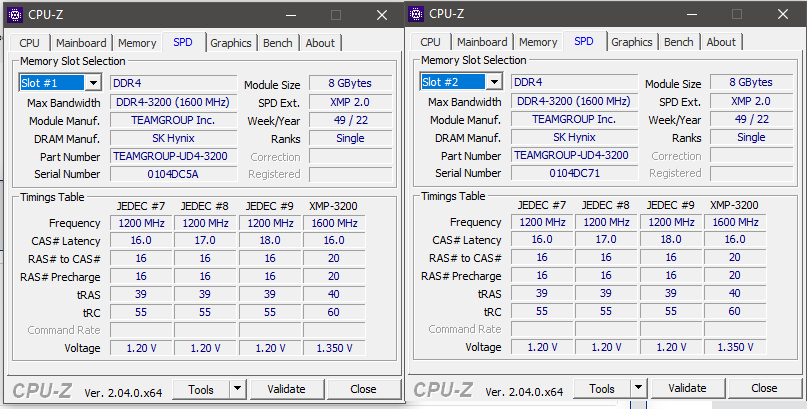This screenshot has height=409, width=807.
Task: Go to Bench tab in left window
Action: point(278,43)
